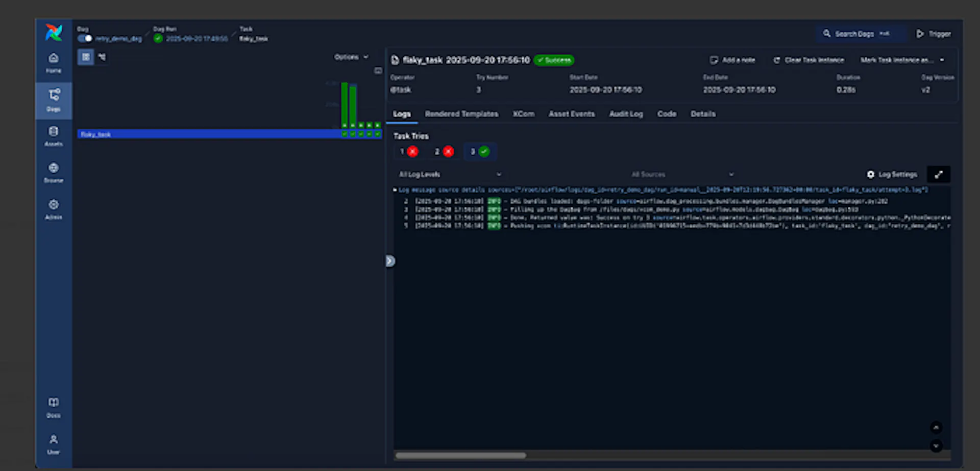Open the Dag Run 2025-09-20 breadcrumb link

click(x=197, y=39)
